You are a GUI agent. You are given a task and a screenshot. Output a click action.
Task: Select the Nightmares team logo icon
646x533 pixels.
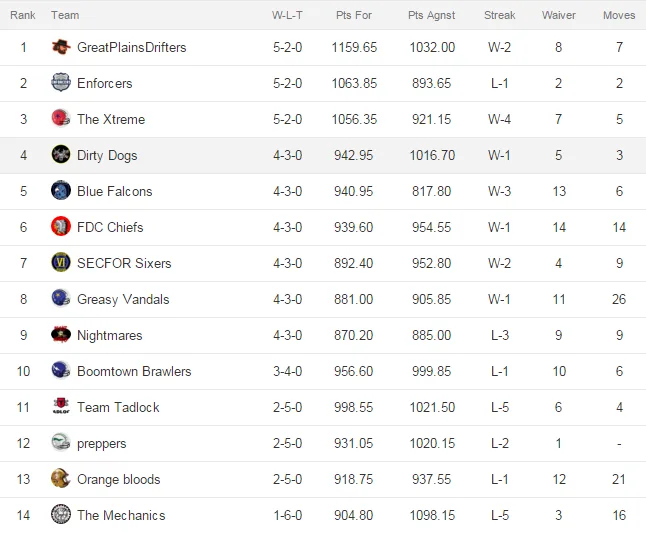(61, 335)
